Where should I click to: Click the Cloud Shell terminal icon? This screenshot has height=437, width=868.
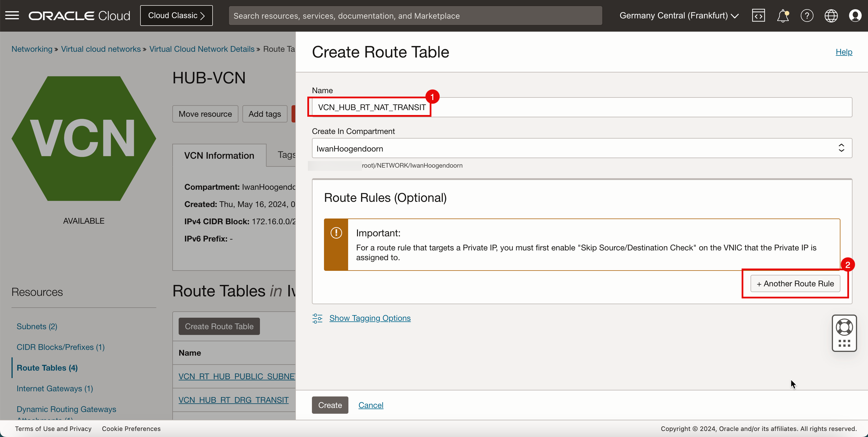click(x=758, y=15)
